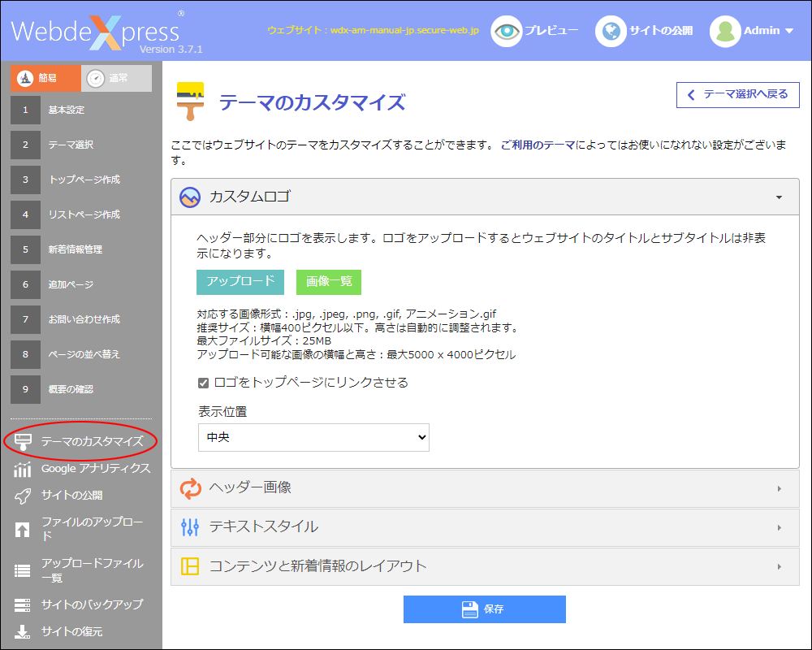Click テーマ選択へ戻る button
The image size is (812, 650).
(x=737, y=95)
